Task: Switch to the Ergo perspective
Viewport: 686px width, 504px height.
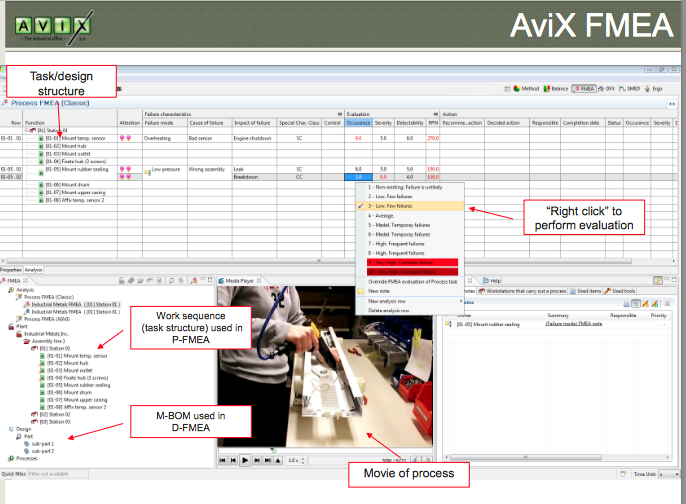Action: 654,88
